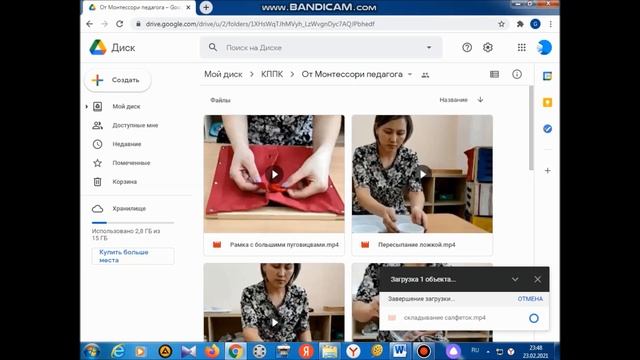This screenshot has width=640, height=360.
Task: Click the browser address bar URL
Action: [x=260, y=24]
